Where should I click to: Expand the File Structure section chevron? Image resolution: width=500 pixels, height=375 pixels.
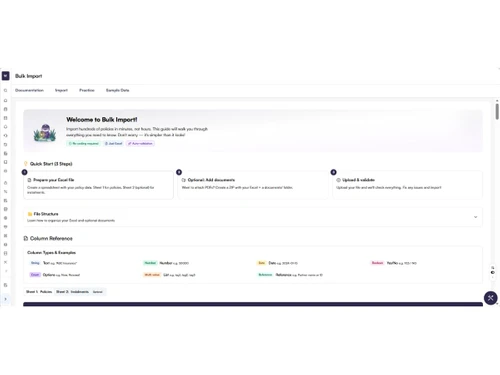click(x=476, y=217)
